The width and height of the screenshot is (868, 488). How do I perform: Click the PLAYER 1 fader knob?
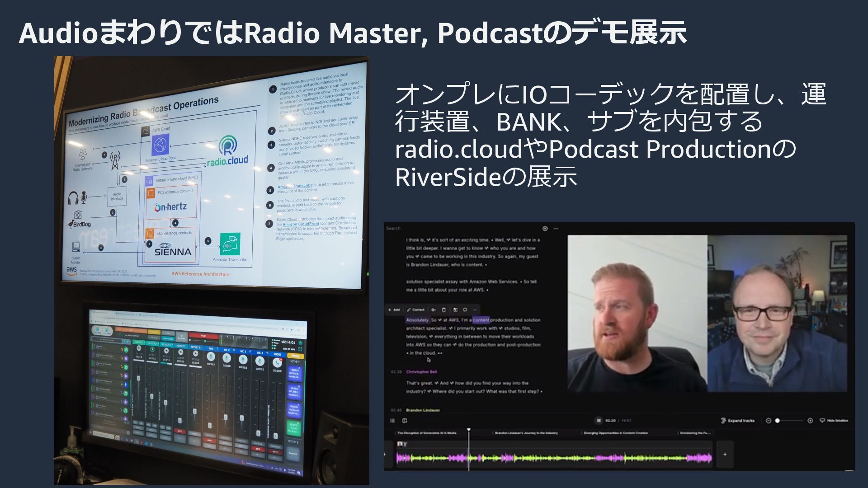(138, 378)
